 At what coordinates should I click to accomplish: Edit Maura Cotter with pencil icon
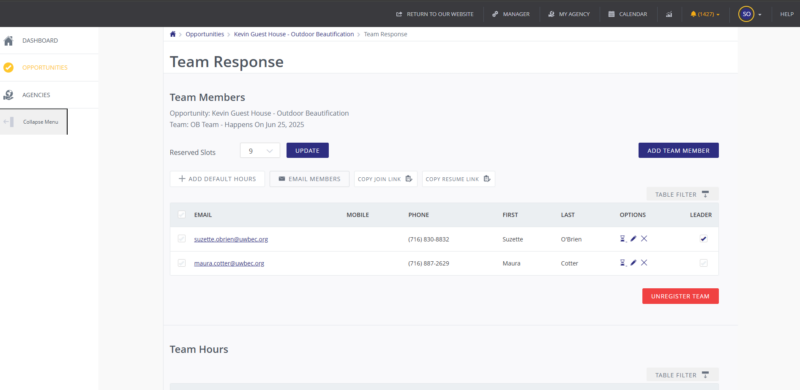[633, 262]
